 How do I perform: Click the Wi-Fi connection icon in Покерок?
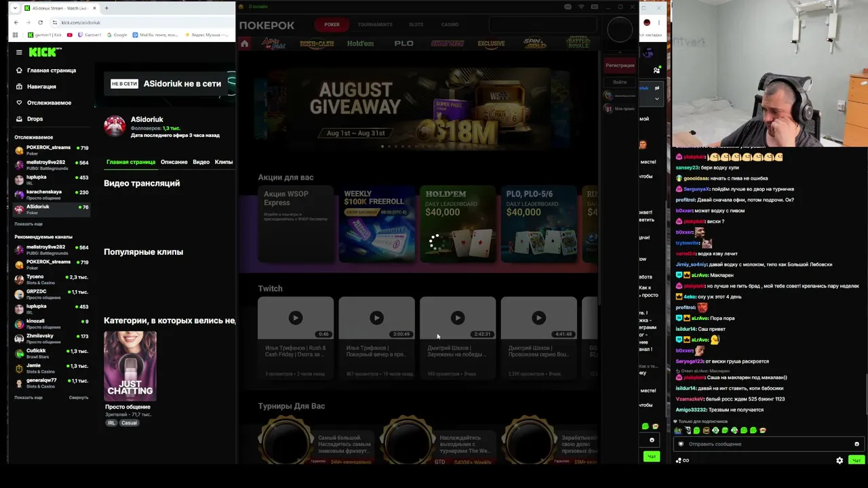(x=581, y=7)
